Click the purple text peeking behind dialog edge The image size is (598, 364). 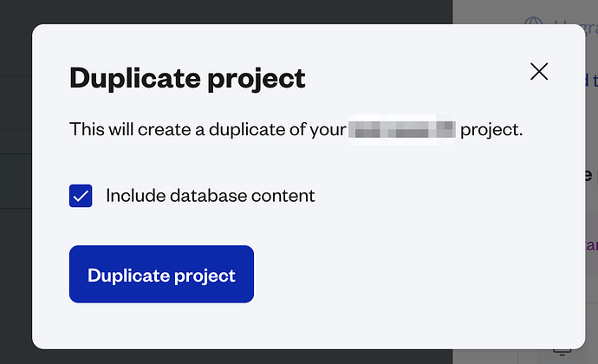592,245
